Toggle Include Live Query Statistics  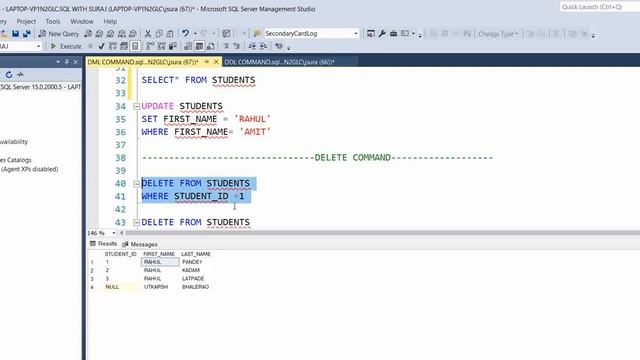pyautogui.click(x=162, y=46)
